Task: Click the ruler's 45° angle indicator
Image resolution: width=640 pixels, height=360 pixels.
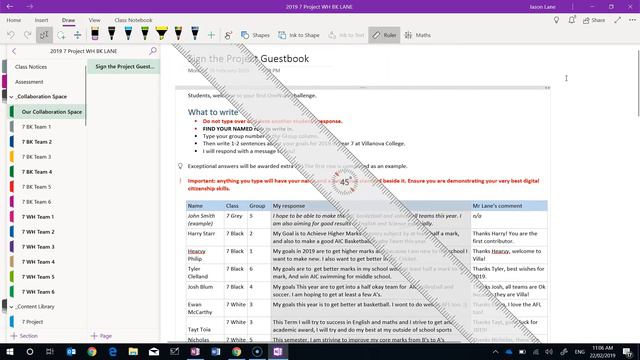Action: pos(344,182)
